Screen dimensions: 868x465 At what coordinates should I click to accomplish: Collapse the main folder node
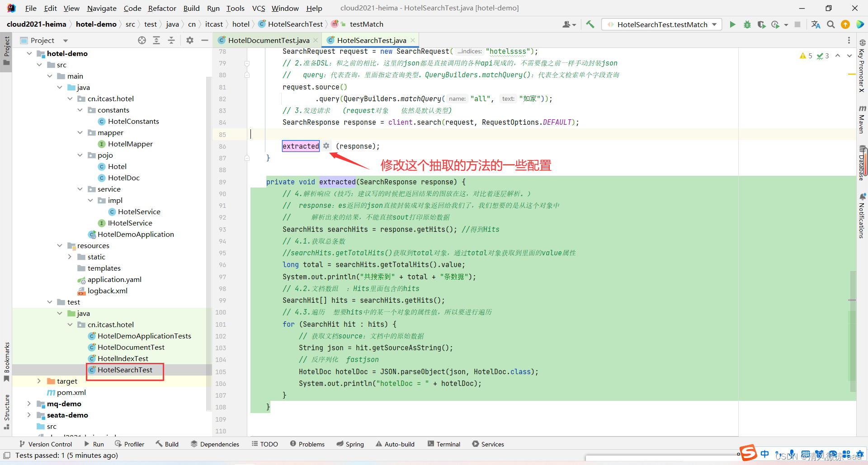tap(50, 76)
